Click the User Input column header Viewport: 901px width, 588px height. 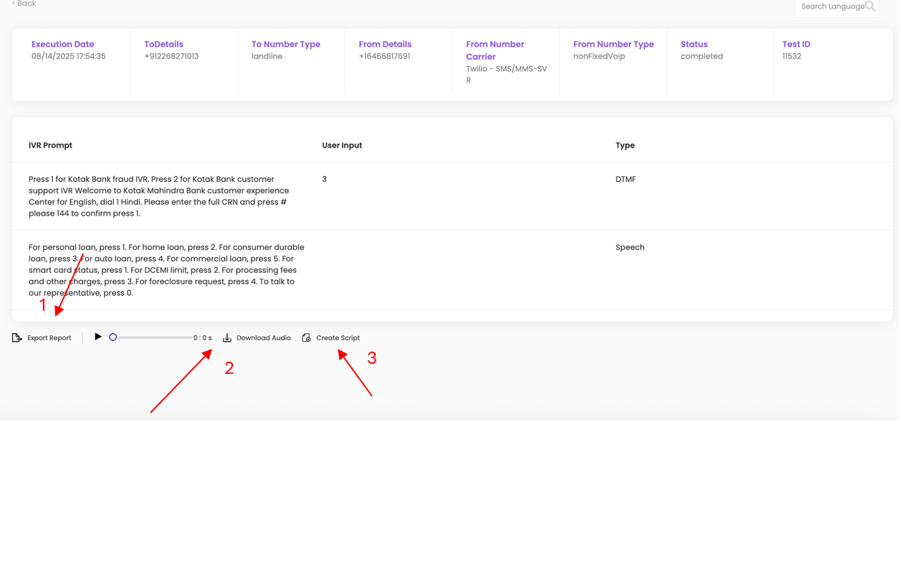click(x=342, y=145)
